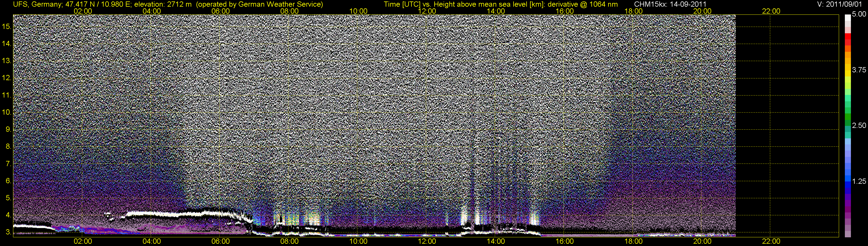Click the bottom time axis label 18:00
Image resolution: width=868 pixels, height=246 pixels.
633,241
